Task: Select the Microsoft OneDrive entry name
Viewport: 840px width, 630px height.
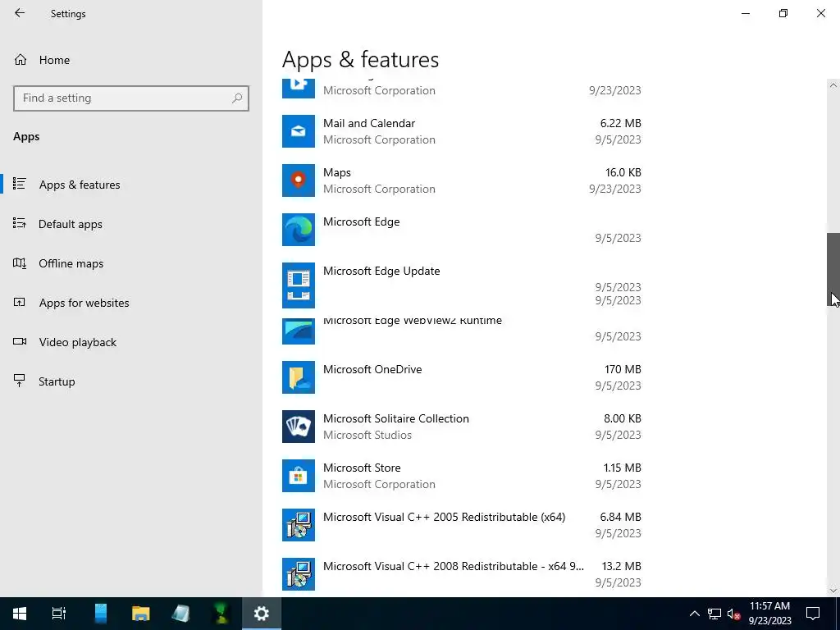Action: [x=372, y=370]
